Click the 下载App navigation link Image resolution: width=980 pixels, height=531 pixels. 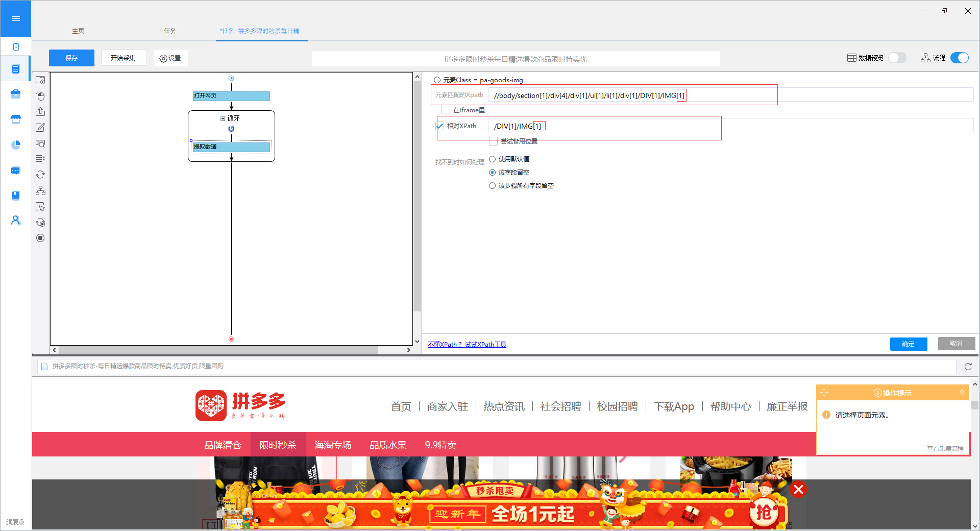point(674,406)
